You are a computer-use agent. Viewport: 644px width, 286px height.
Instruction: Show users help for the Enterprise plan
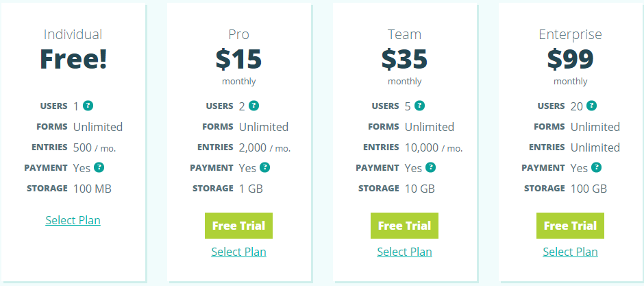(x=591, y=106)
